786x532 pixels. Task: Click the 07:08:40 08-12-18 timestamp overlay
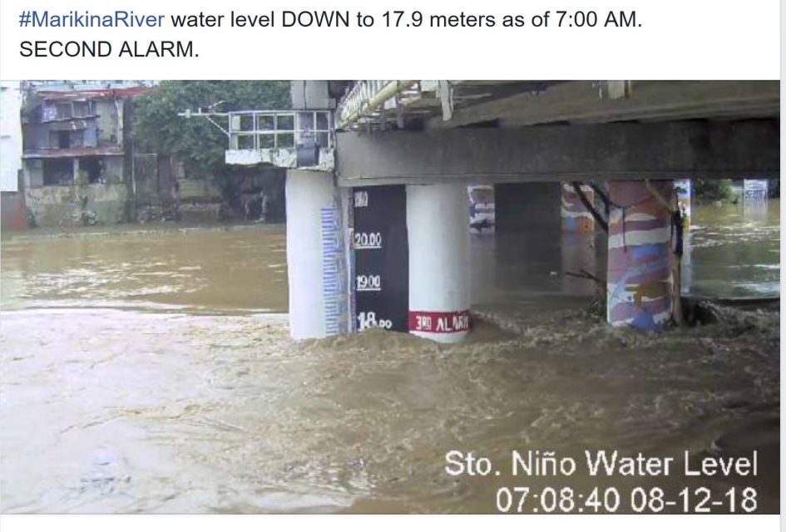tap(626, 500)
